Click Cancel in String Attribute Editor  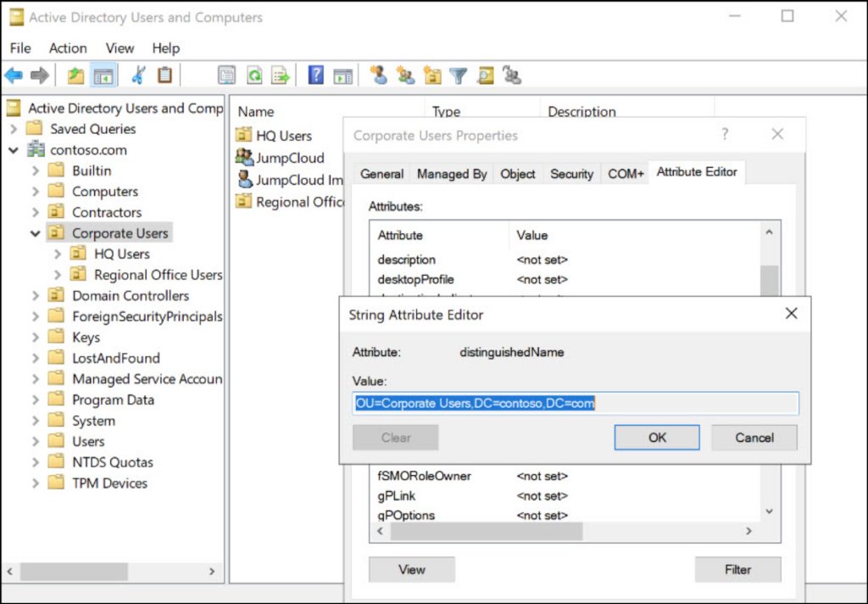(x=754, y=438)
